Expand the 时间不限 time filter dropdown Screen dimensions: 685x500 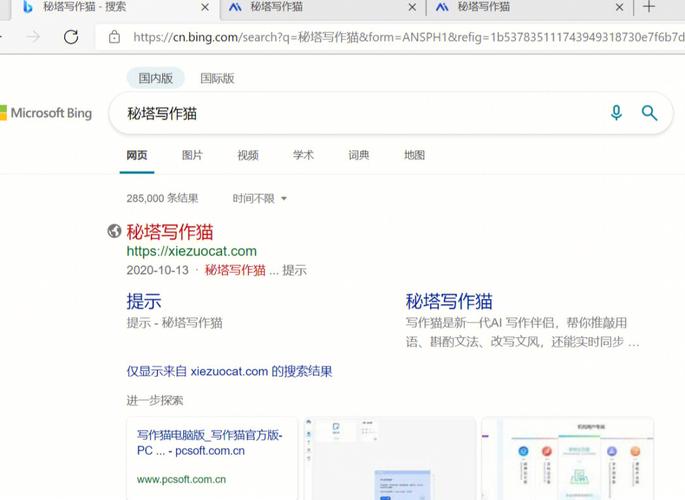(x=259, y=199)
